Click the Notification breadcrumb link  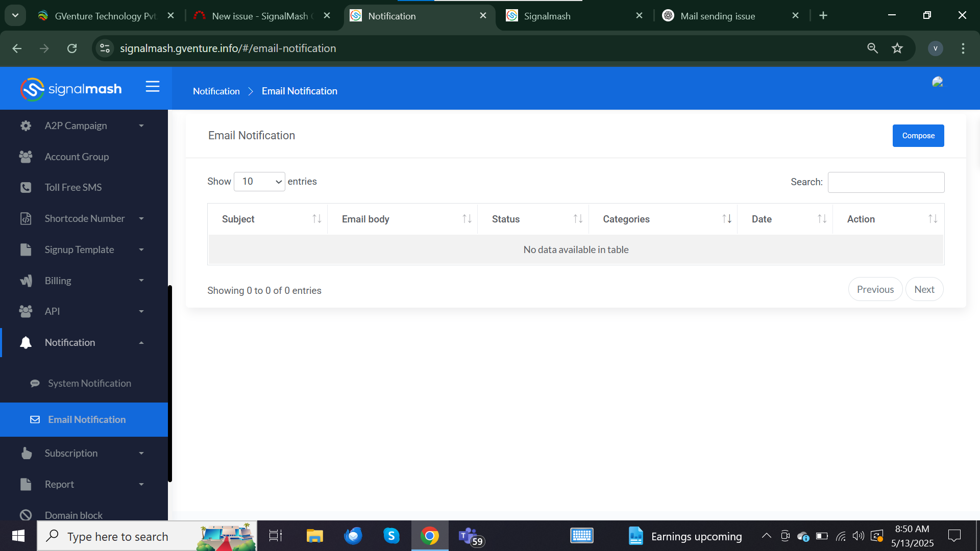[x=216, y=91]
